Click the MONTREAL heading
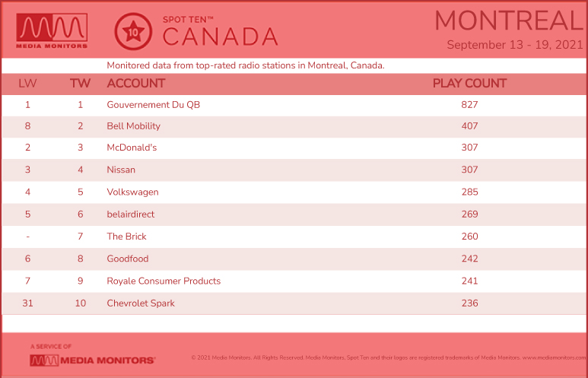This screenshot has height=378, width=588. point(508,21)
